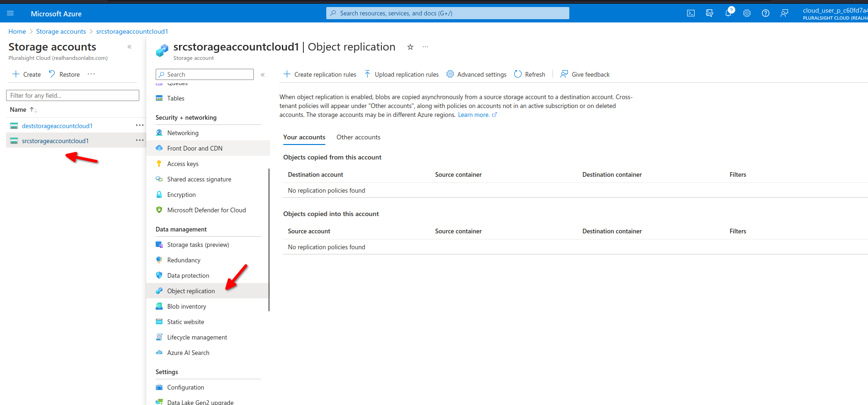Open more options for srcstorageaccountcloud1 row
The width and height of the screenshot is (868, 405).
tap(139, 140)
